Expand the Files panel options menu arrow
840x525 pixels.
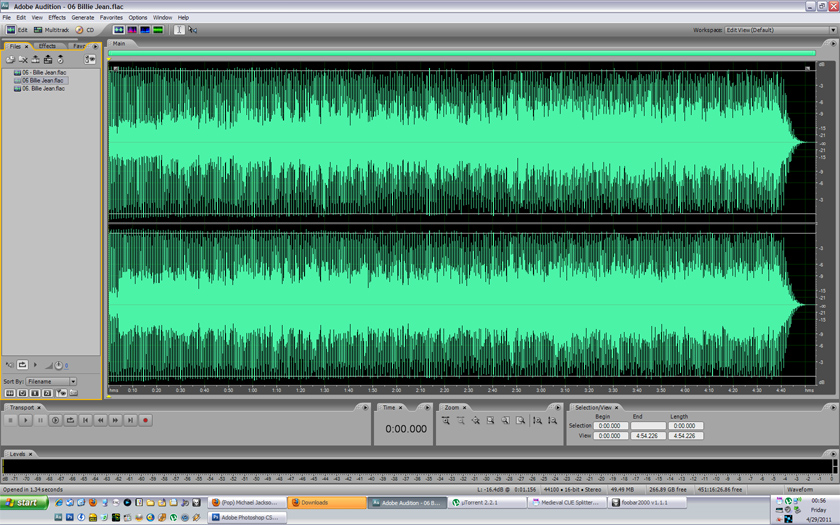[95, 47]
